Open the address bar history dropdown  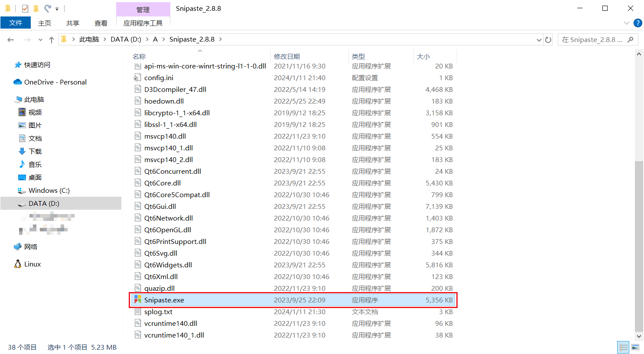539,40
